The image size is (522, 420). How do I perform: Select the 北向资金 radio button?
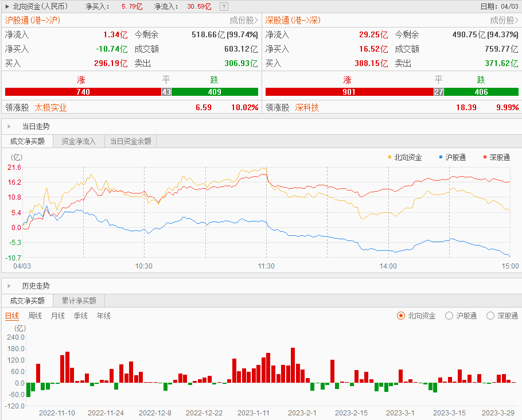[401, 316]
